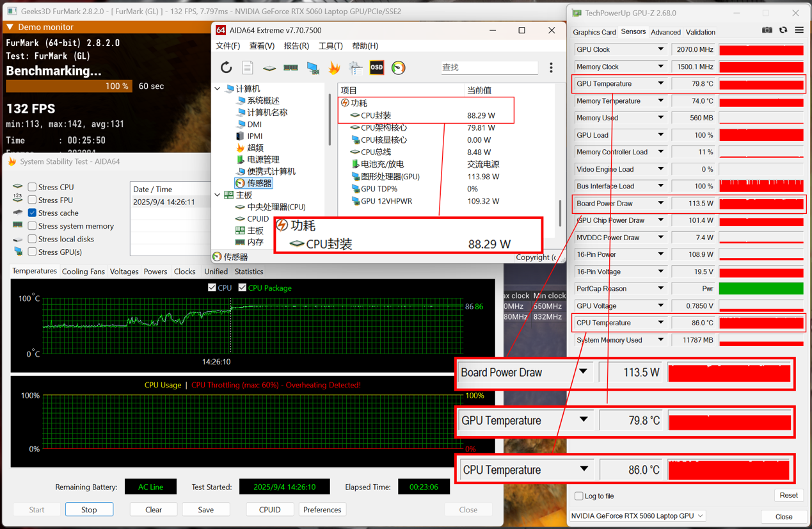Open the hamburger menu icon in GPU-Z
The height and width of the screenshot is (529, 812).
pos(799,29)
